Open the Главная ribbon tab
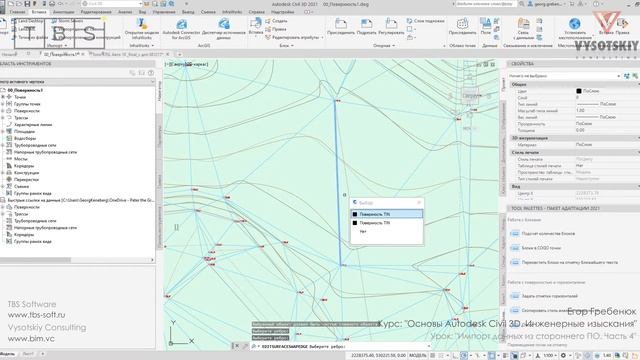Screen dimensions: 640x360 point(17,12)
